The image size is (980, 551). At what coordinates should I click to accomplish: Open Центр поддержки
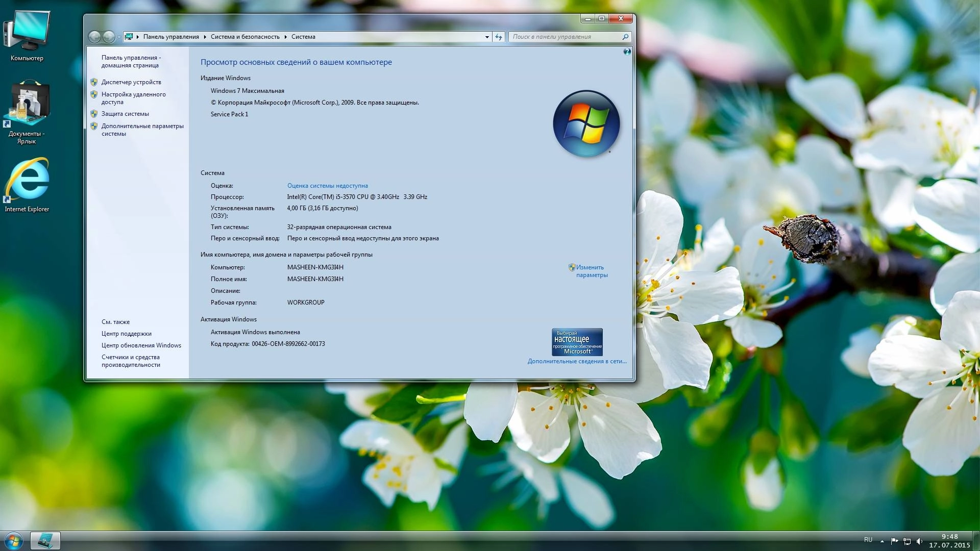click(126, 334)
